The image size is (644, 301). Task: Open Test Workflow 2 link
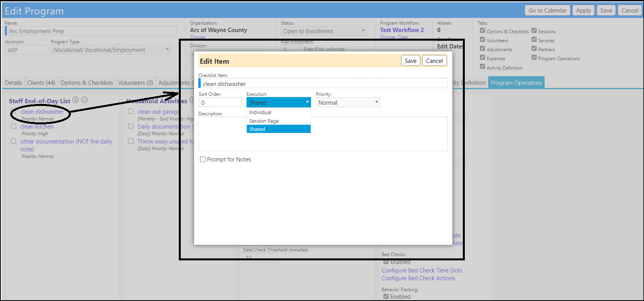click(x=402, y=30)
